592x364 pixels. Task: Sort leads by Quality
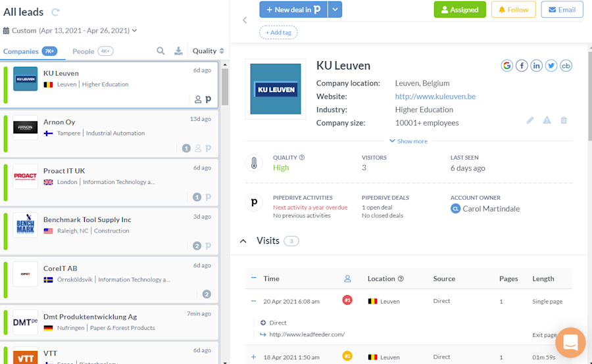pyautogui.click(x=208, y=51)
